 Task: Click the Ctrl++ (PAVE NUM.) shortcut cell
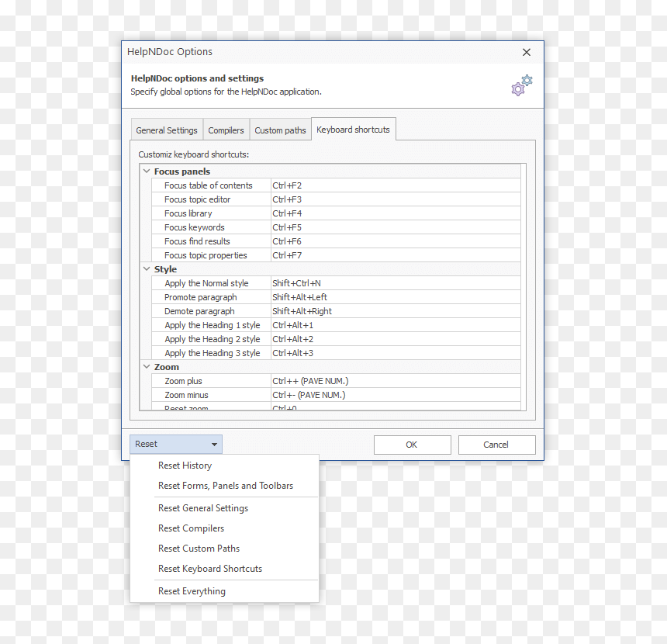[396, 382]
